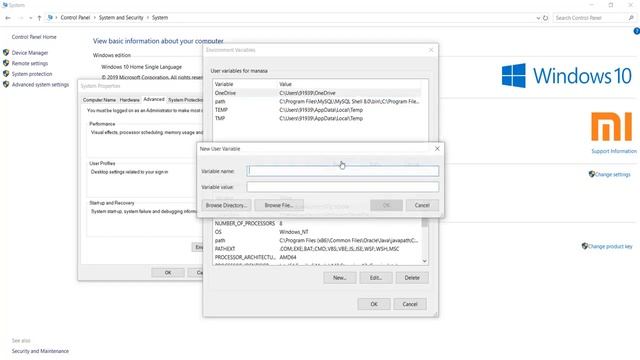This screenshot has width=640, height=360.
Task: Click Edit under system variables
Action: (376, 278)
